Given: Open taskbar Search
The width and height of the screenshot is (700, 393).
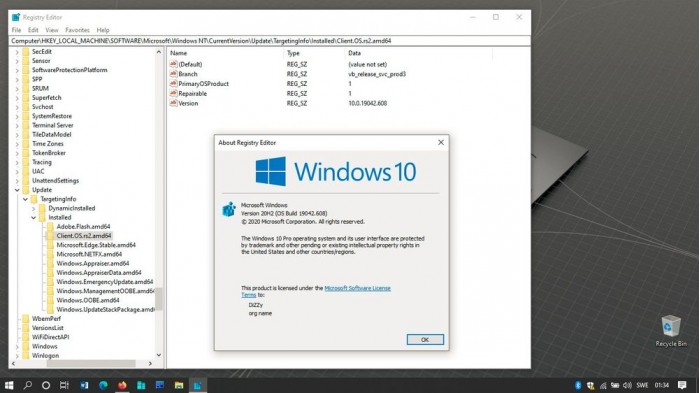Looking at the screenshot, I should [x=28, y=385].
